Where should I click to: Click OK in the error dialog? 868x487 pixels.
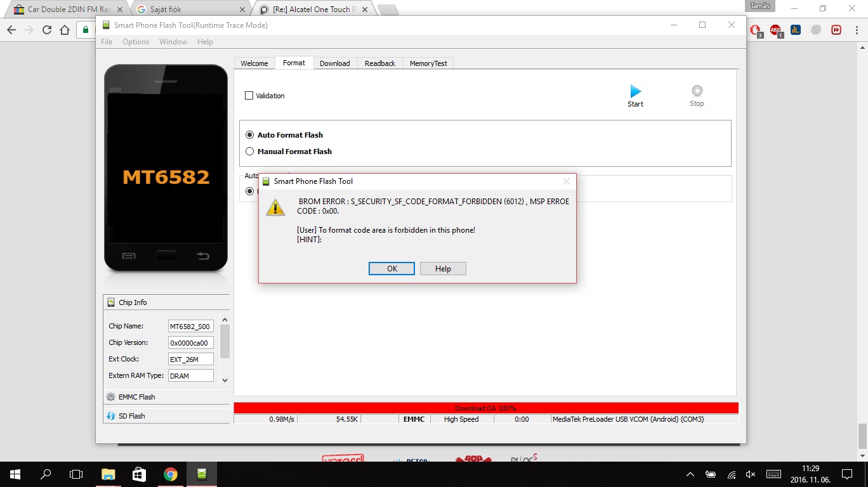392,269
